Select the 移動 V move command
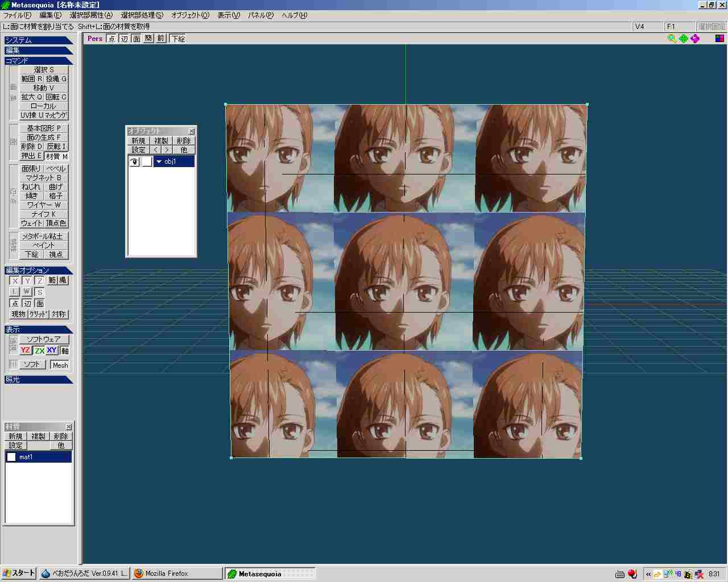 point(44,88)
